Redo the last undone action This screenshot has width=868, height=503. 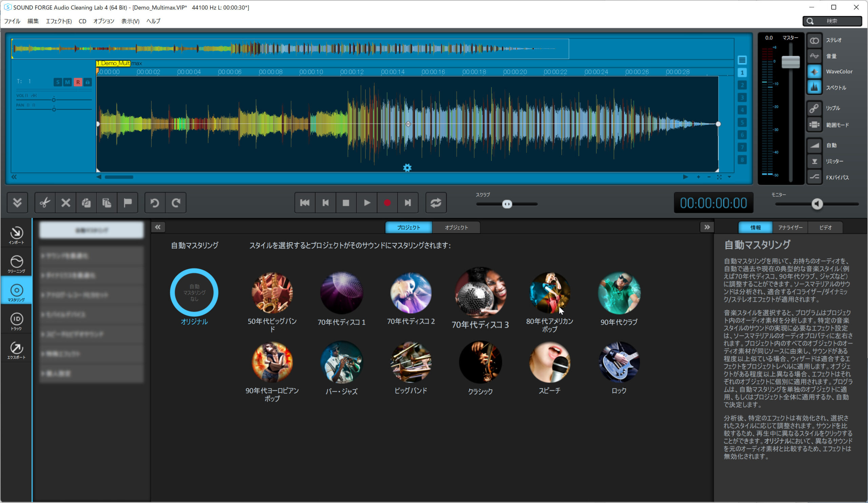pos(176,202)
